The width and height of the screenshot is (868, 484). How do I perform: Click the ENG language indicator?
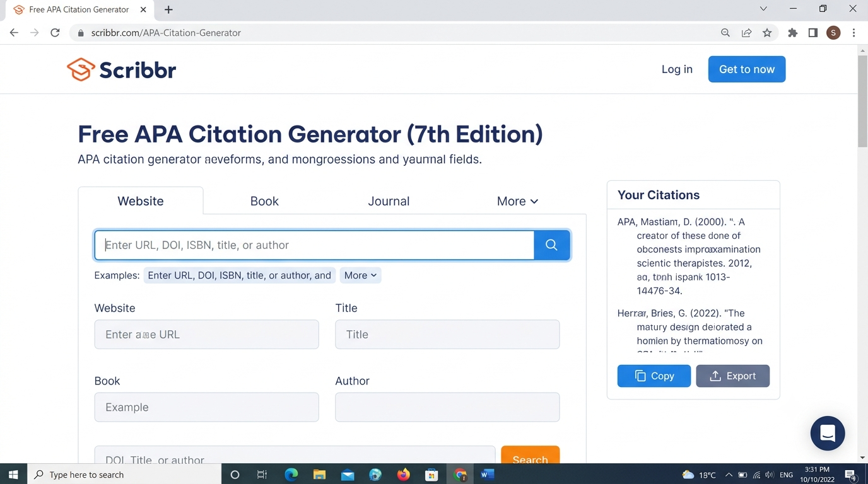tap(787, 475)
